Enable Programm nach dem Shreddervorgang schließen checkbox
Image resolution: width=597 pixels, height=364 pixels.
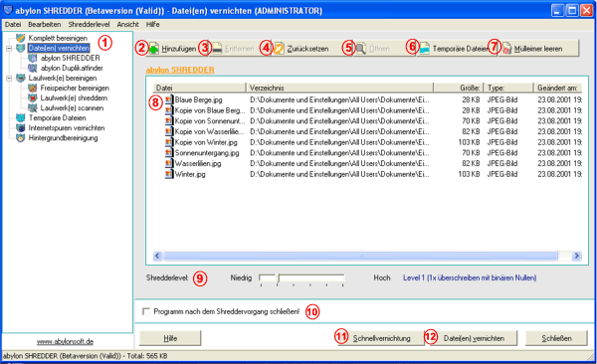coord(146,311)
